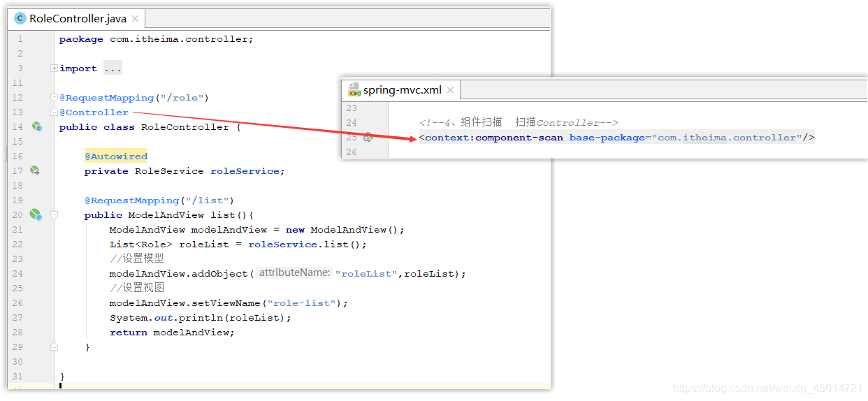Image resolution: width=868 pixels, height=401 pixels.
Task: Click 'System.out.println(roleList);' line
Action: point(201,318)
